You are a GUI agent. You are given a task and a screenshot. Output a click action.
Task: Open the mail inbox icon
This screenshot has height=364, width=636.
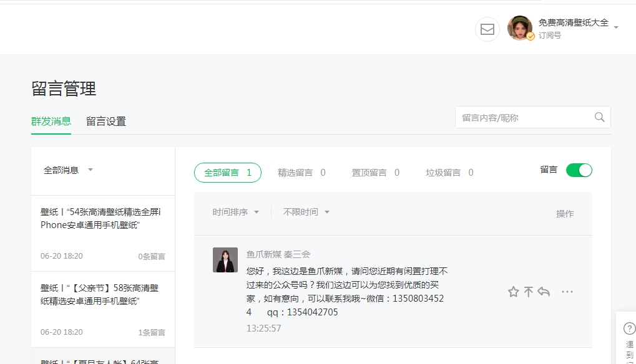click(x=487, y=29)
